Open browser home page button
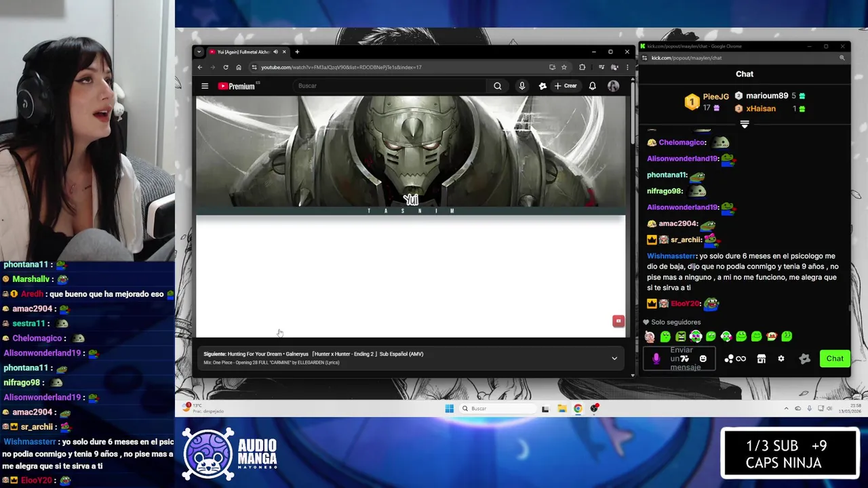This screenshot has height=488, width=868. (239, 67)
